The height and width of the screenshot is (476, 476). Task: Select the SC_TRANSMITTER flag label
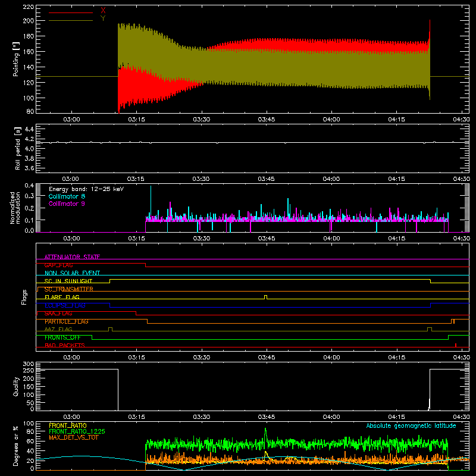(x=69, y=289)
